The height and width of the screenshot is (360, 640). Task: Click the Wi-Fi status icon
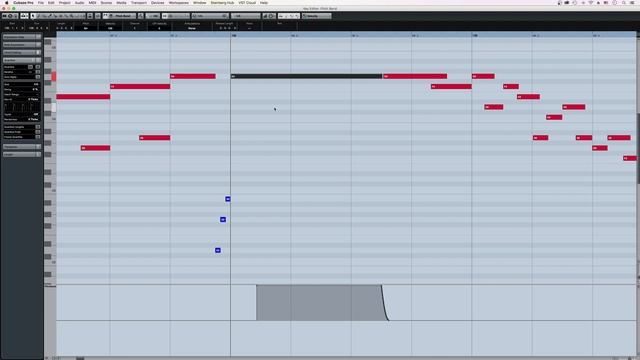(x=590, y=2)
